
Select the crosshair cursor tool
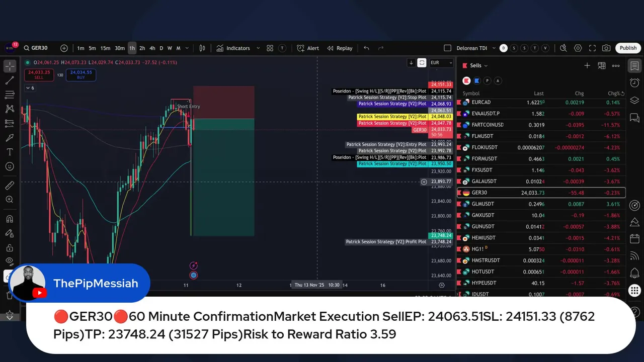click(x=10, y=66)
